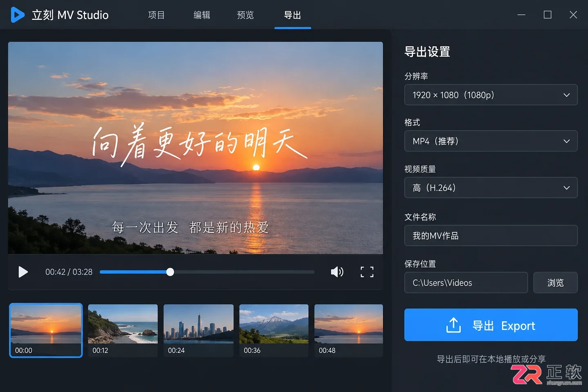This screenshot has height=392, width=588.
Task: Switch to the 编辑 tab
Action: point(202,15)
